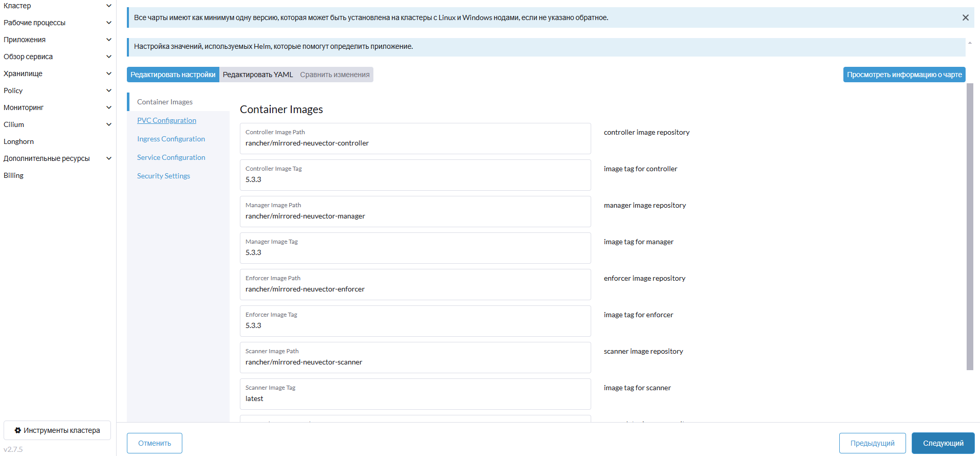
Task: Expand the Policy sidebar group
Action: tap(108, 90)
